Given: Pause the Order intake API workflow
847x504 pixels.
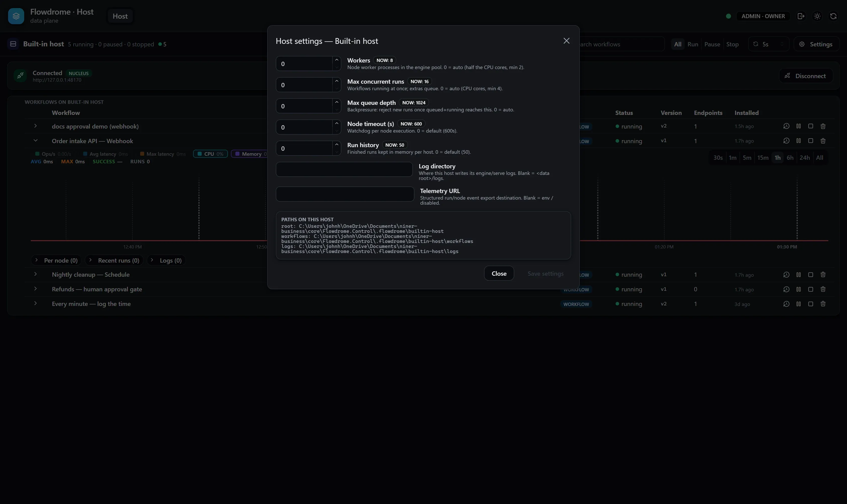Looking at the screenshot, I should point(798,141).
